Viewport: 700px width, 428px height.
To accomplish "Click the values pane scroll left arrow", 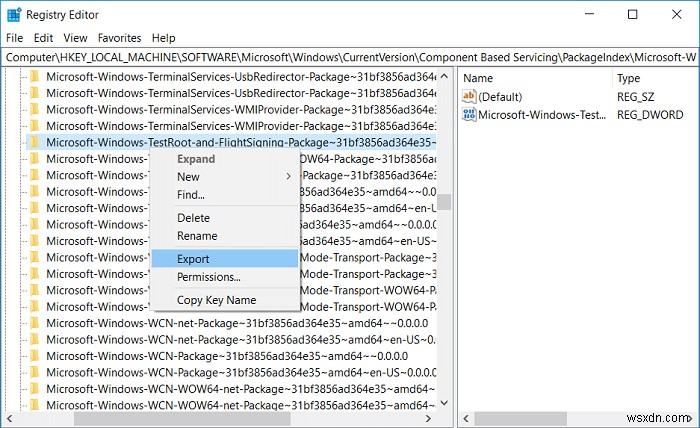I will click(x=466, y=419).
